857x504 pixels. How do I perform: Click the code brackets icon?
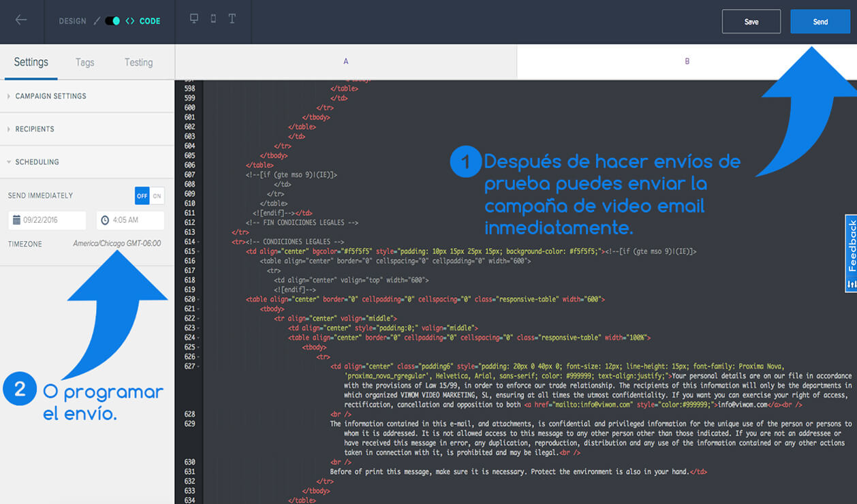[130, 21]
